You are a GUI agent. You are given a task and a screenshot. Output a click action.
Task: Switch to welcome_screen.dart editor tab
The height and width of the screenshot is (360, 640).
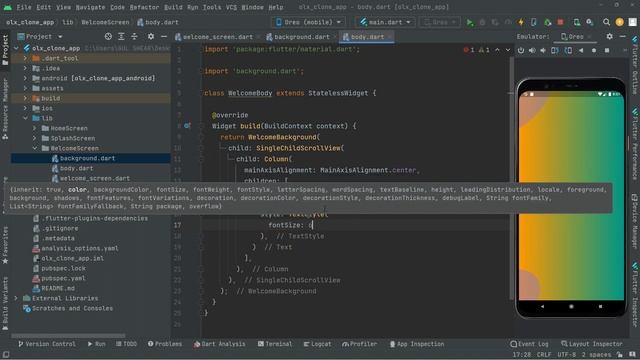coord(218,37)
